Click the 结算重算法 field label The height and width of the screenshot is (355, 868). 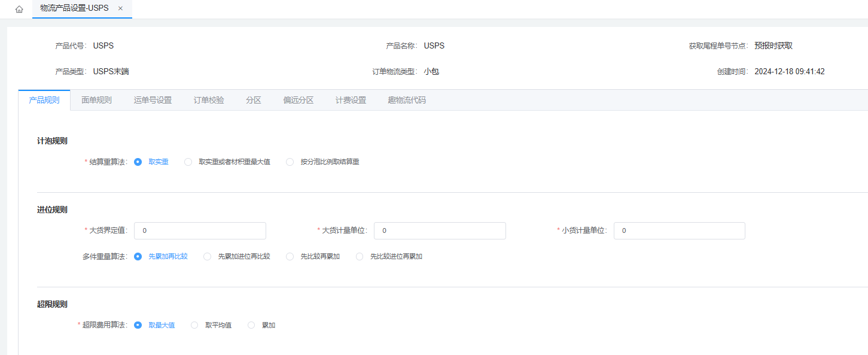108,162
